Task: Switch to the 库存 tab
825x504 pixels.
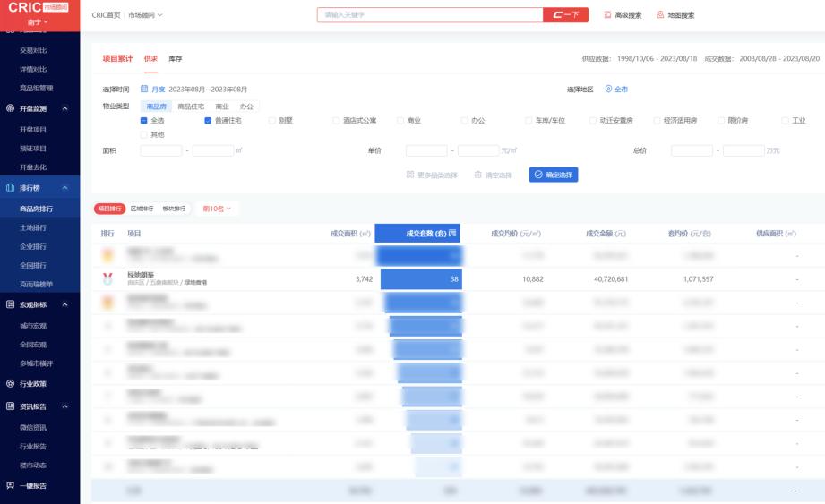Action: click(176, 59)
